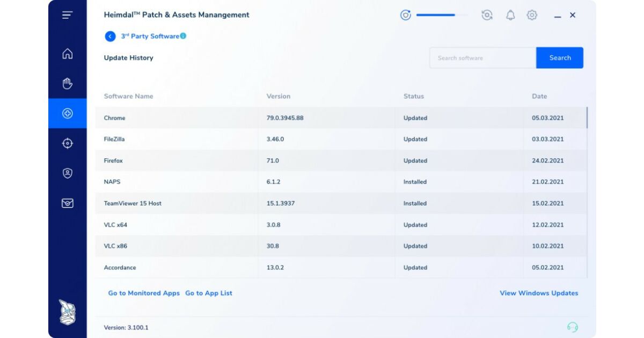Open the hamburger menu in the sidebar

(67, 15)
